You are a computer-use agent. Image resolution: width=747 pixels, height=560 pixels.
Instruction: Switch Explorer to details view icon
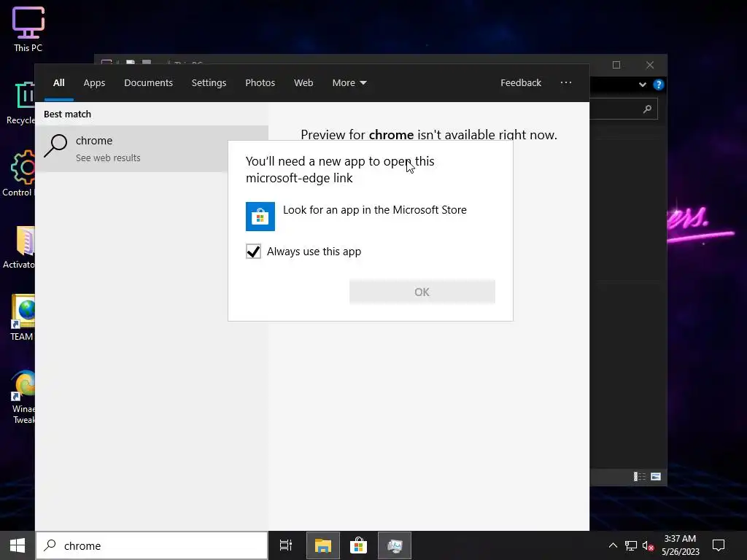(639, 477)
